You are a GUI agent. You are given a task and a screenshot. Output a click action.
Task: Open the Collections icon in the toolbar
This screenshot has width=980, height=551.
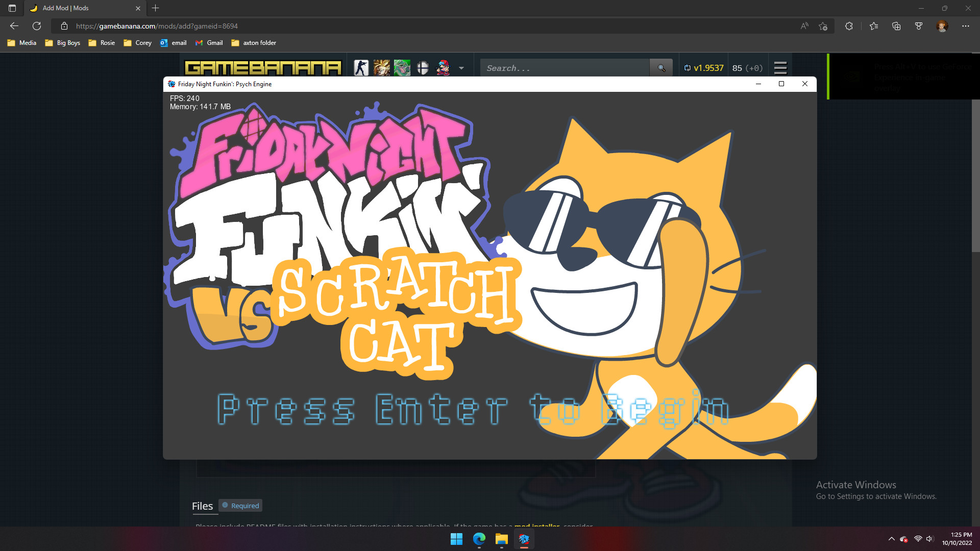click(896, 26)
